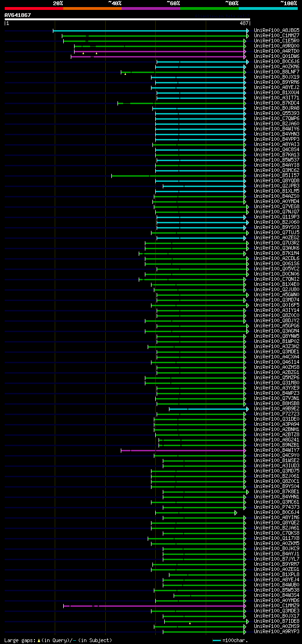
Task: Select the UniRef100_Q55393 label
Action: pos(277,114)
